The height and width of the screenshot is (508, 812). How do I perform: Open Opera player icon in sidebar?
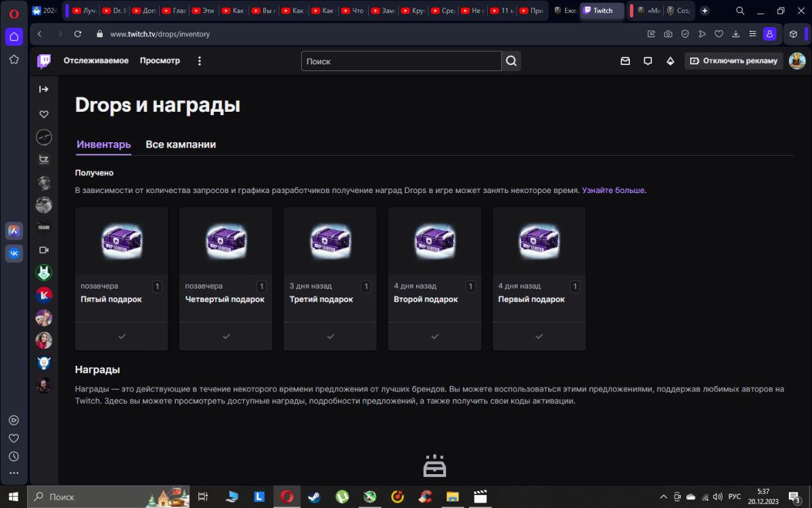tap(14, 420)
